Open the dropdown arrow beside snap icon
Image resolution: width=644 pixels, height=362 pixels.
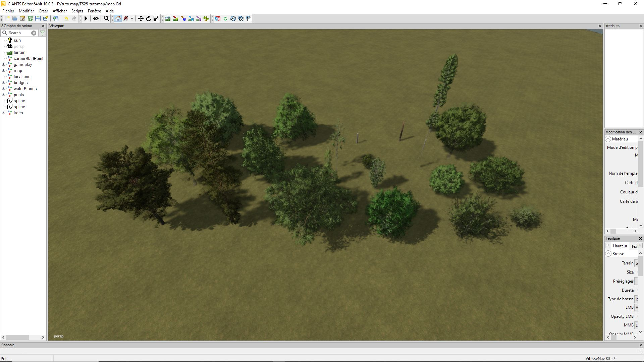click(x=132, y=18)
